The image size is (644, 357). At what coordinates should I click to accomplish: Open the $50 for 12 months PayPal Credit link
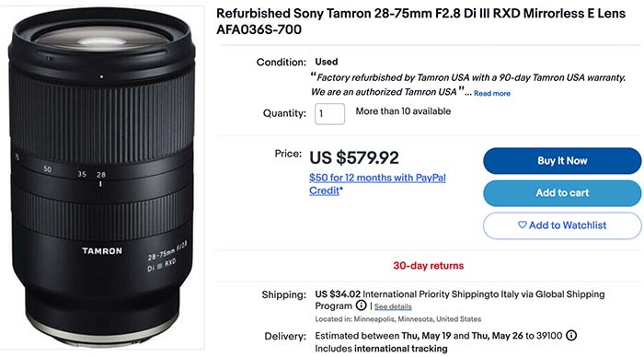[377, 184]
